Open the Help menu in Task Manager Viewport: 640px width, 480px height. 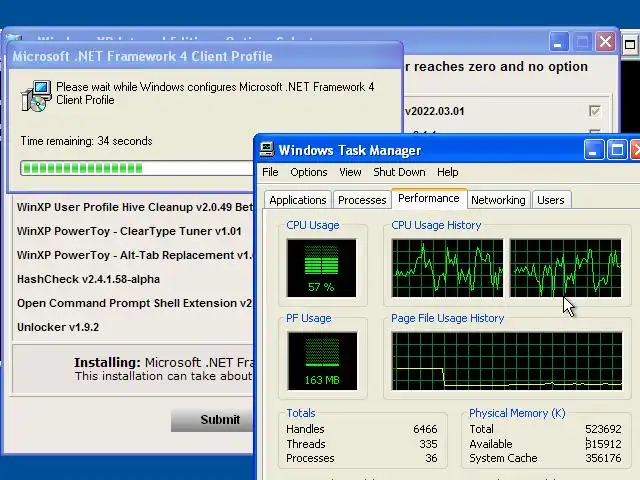pyautogui.click(x=447, y=172)
